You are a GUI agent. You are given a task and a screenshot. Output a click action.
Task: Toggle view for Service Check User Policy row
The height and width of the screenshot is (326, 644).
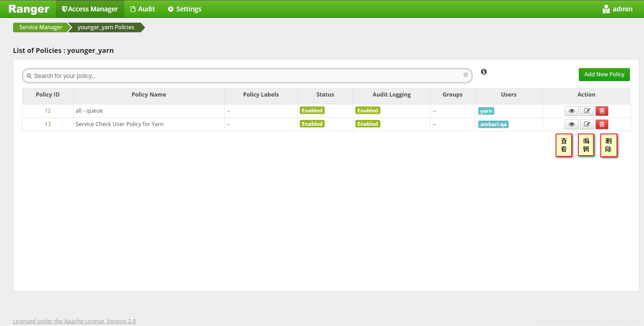point(571,124)
